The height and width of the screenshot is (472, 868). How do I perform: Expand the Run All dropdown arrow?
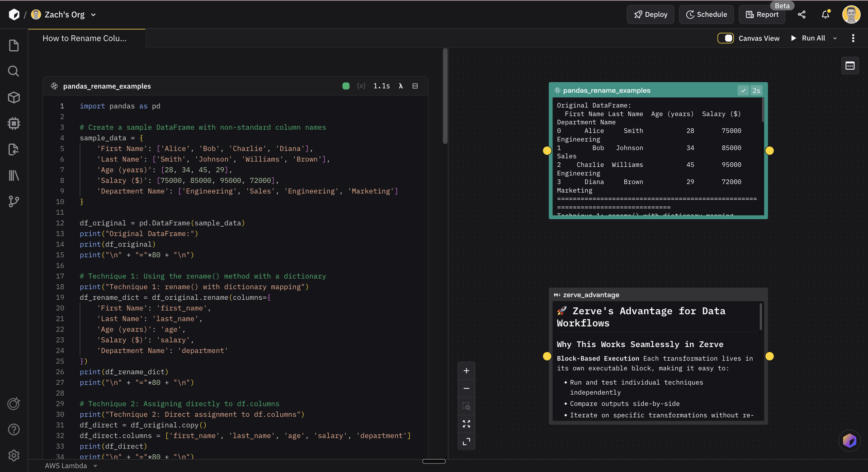(835, 38)
